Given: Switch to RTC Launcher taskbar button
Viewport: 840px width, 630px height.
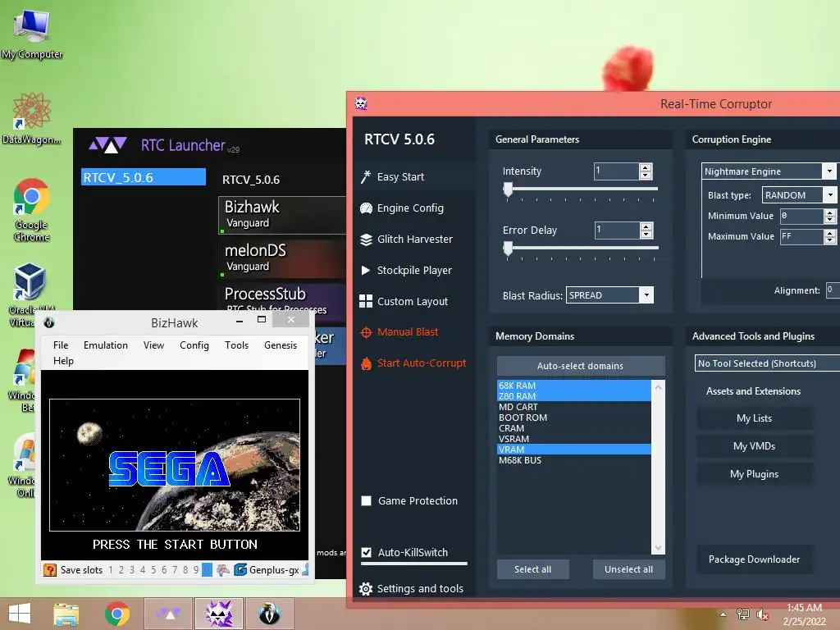Looking at the screenshot, I should 169,614.
